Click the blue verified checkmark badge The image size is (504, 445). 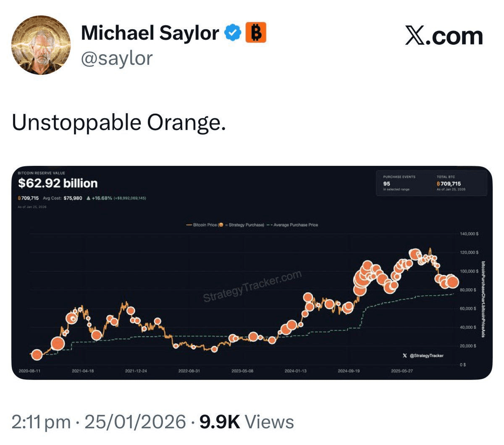(x=233, y=33)
